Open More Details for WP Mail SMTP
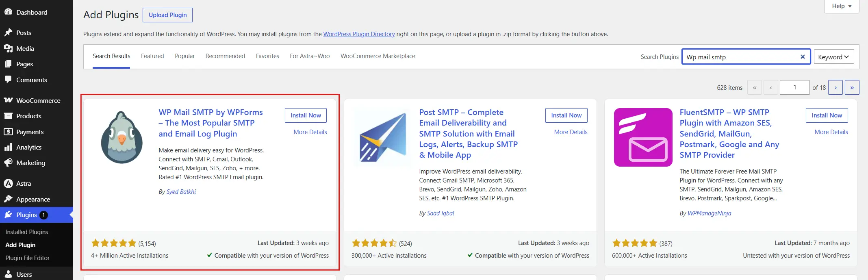Image resolution: width=868 pixels, height=280 pixels. pyautogui.click(x=310, y=132)
